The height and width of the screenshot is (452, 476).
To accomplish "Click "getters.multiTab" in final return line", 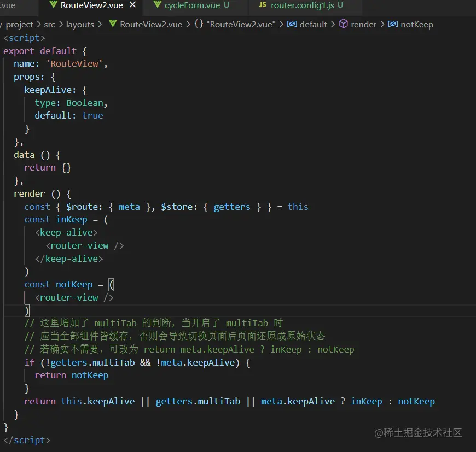I will coord(198,401).
